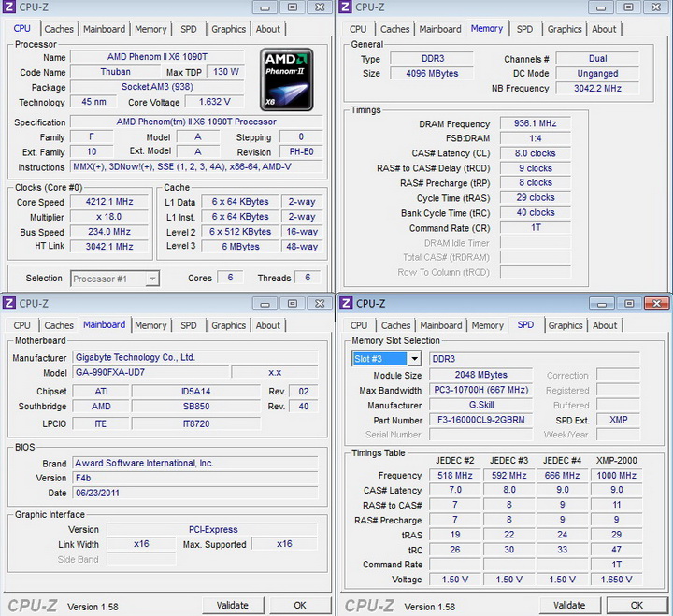The height and width of the screenshot is (616, 673).
Task: Switch to Mainboard tab in CPU window
Action: (x=105, y=29)
